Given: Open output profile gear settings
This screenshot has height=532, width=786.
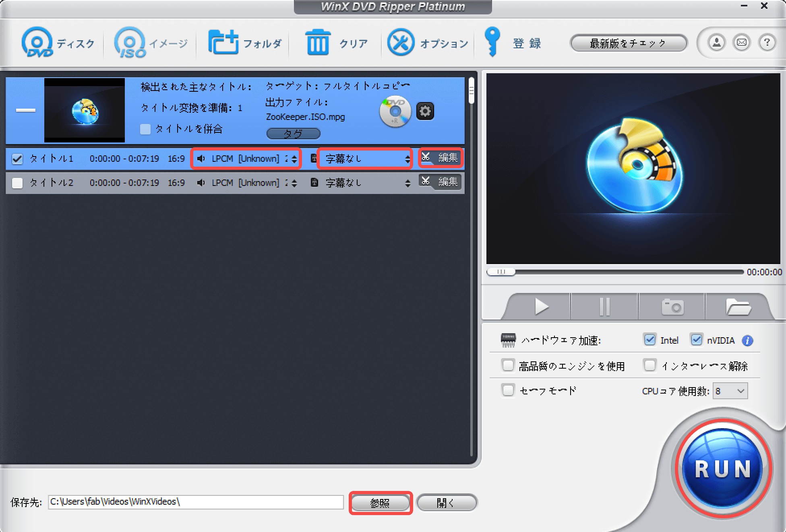Looking at the screenshot, I should tap(425, 111).
